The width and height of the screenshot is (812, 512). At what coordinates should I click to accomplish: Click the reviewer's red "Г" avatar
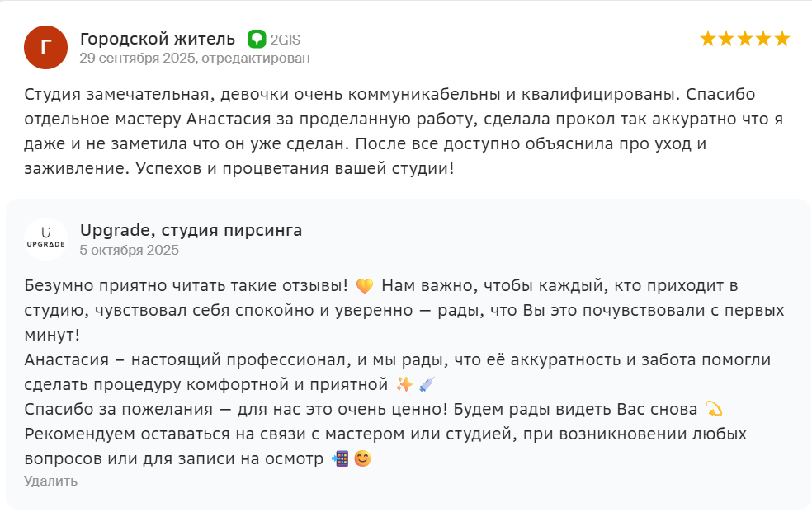coord(45,47)
